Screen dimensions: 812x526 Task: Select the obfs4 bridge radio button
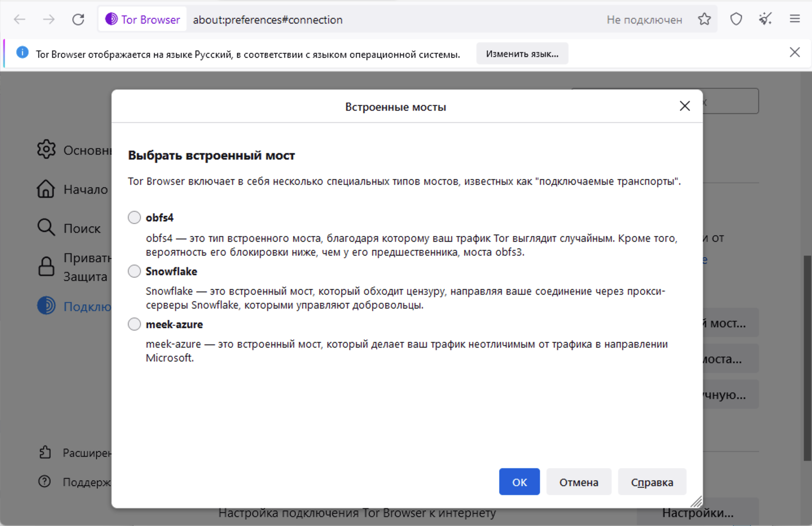coord(134,218)
